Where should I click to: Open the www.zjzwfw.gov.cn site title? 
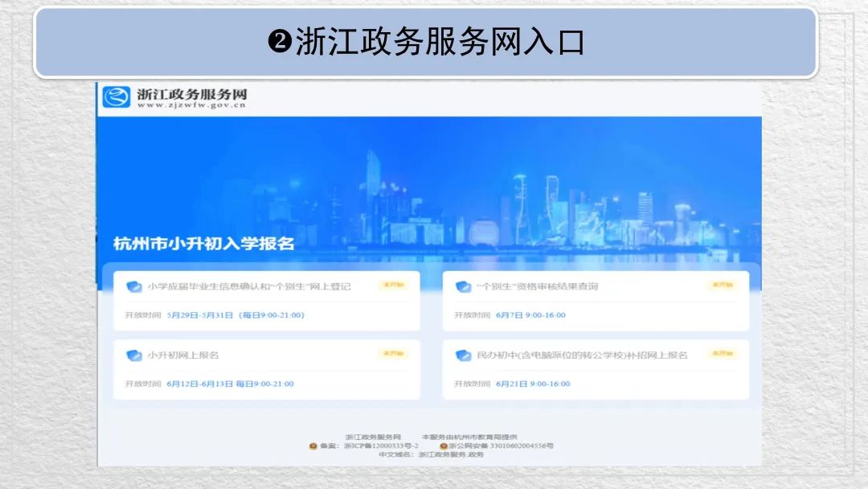point(191,98)
